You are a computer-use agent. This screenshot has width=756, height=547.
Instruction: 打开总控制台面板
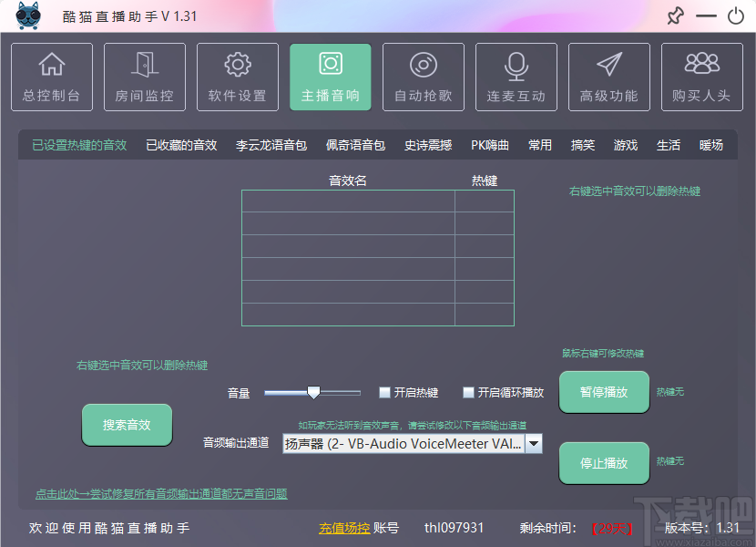(x=51, y=77)
